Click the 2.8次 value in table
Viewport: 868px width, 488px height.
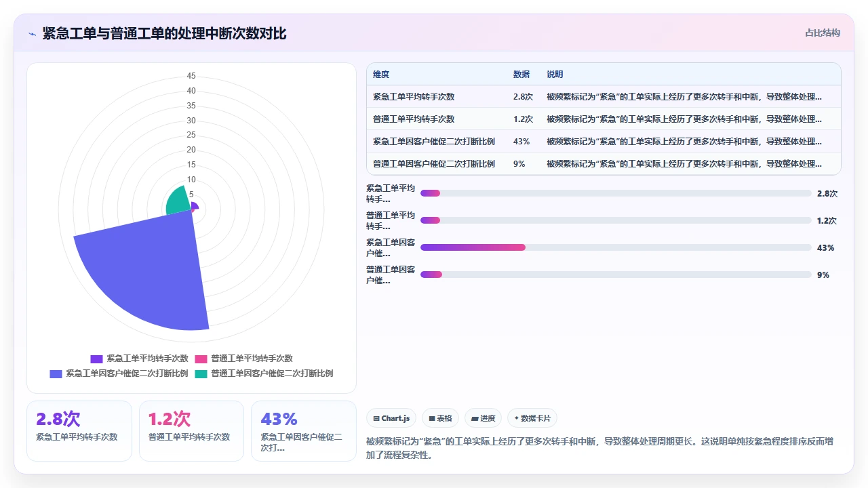[523, 97]
